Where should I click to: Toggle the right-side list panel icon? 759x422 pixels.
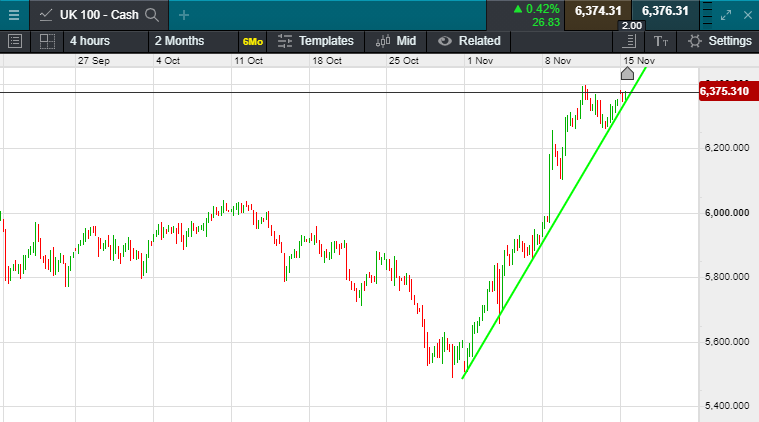(x=629, y=41)
